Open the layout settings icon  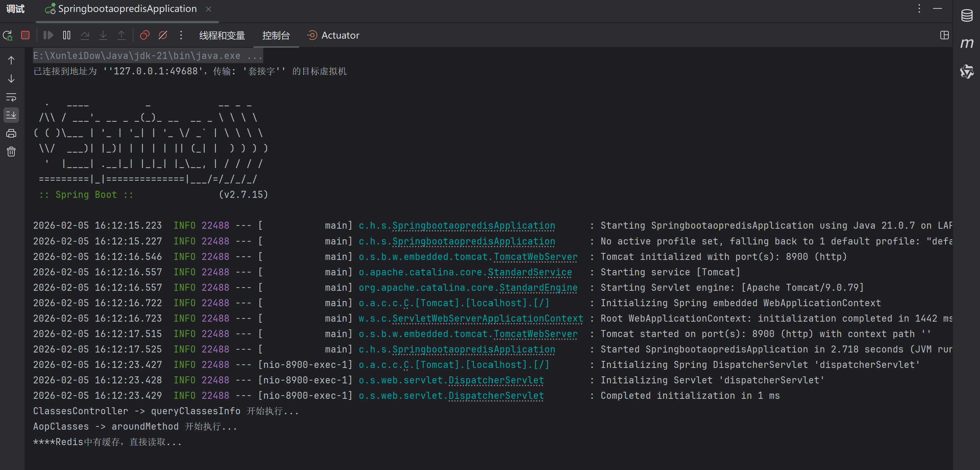(944, 35)
